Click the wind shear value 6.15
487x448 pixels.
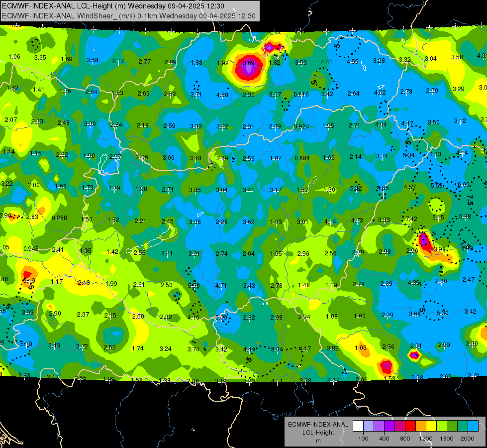[x=438, y=218]
